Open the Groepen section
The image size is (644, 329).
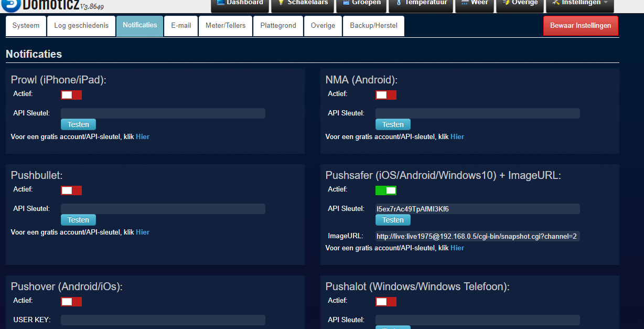click(x=361, y=5)
